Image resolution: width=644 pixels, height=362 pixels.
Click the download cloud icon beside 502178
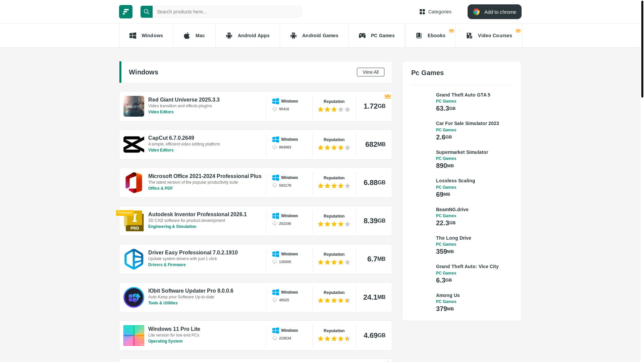[x=275, y=185]
